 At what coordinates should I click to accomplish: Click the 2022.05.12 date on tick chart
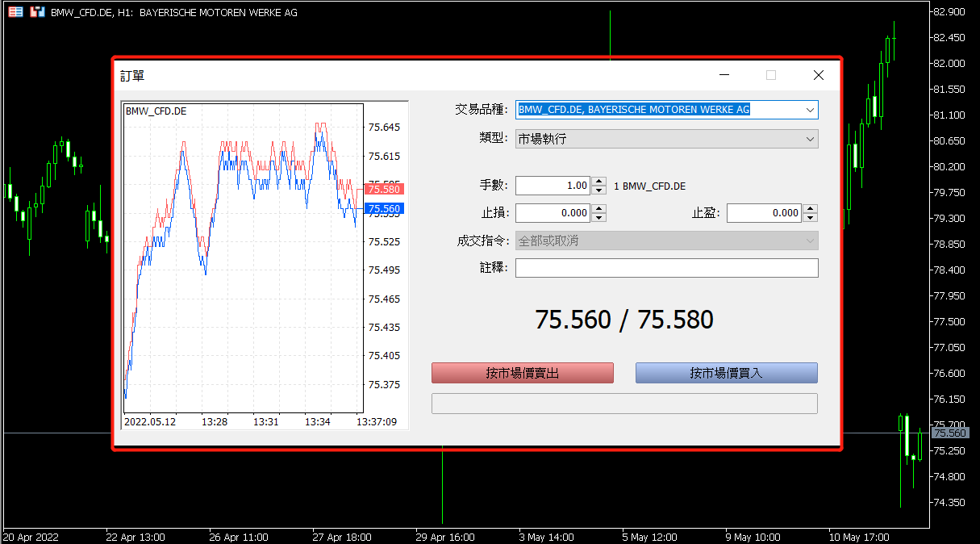tap(151, 421)
